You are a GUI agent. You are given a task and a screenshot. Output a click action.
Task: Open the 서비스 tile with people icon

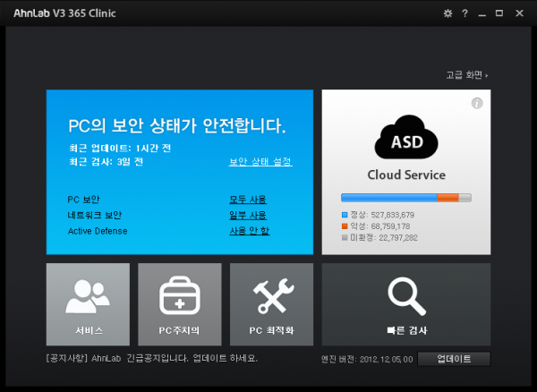point(88,304)
